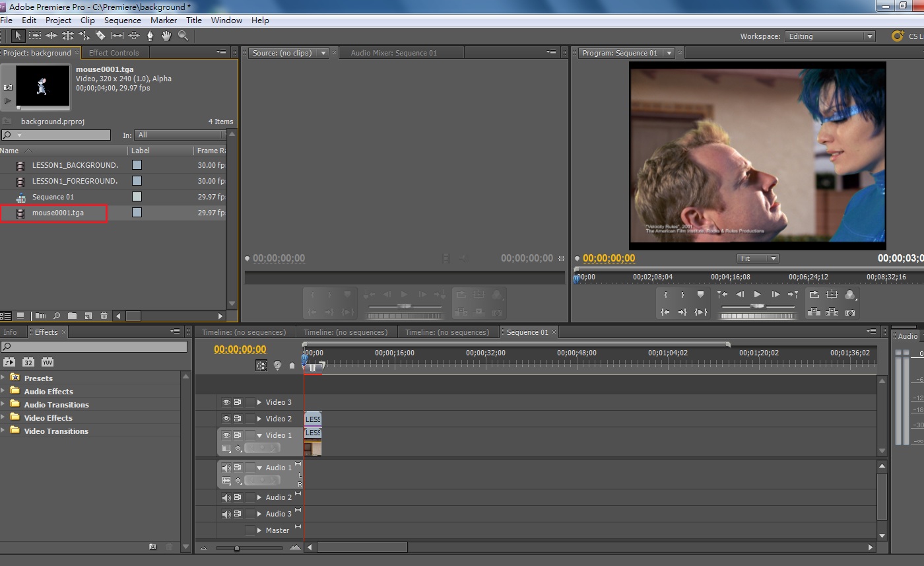Select LESSON1_FOREGROUND clip in project list
This screenshot has height=566, width=924.
(x=75, y=181)
